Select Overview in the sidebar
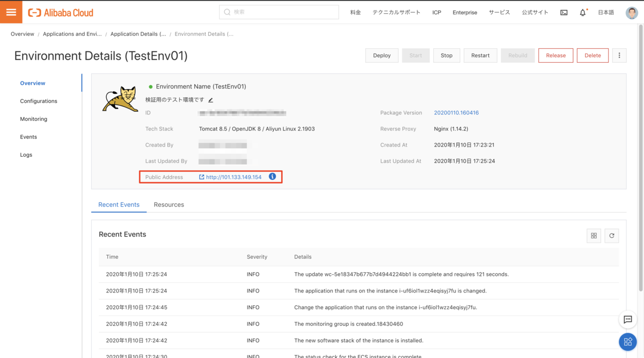 [33, 83]
